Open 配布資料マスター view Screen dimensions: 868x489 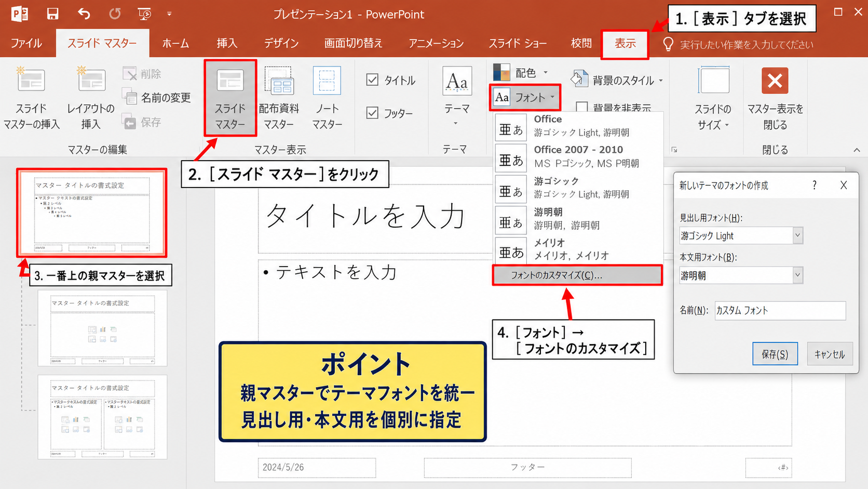279,98
